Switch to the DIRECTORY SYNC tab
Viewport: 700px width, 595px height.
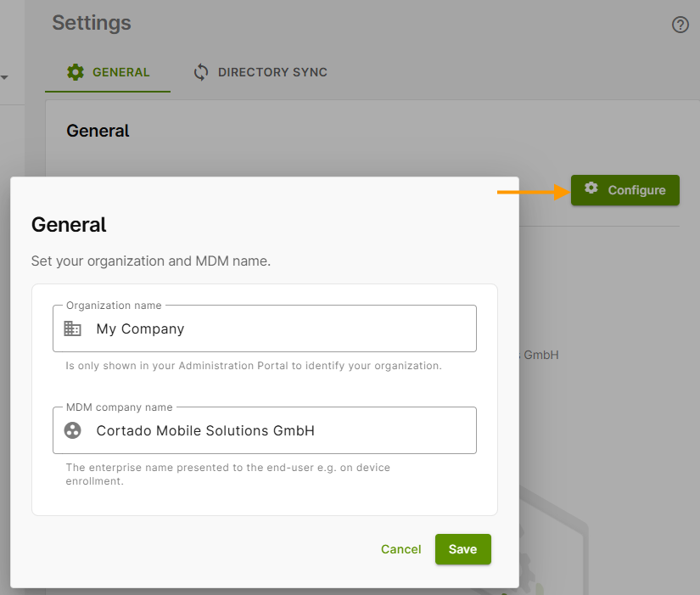point(260,72)
